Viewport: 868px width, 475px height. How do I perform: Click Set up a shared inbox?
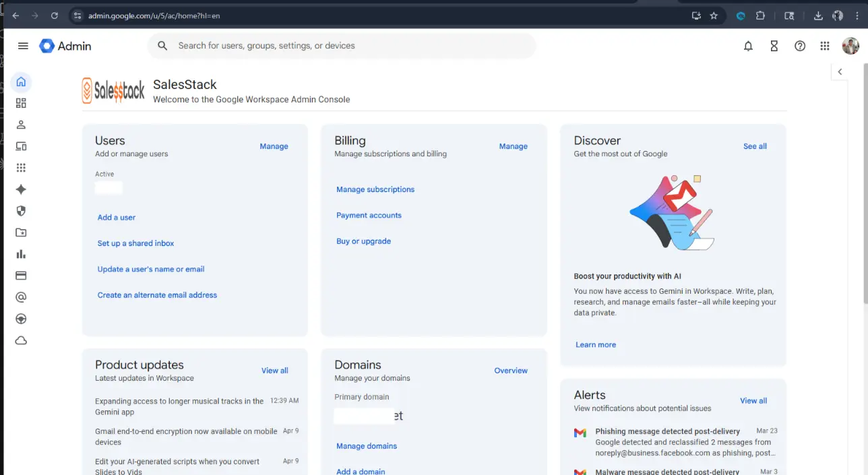(136, 243)
